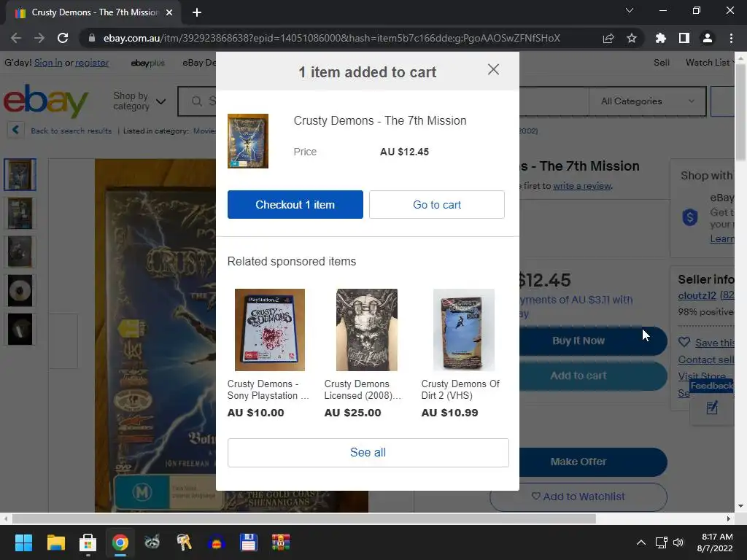
Task: Click Checkout 1 item button
Action: tap(295, 205)
